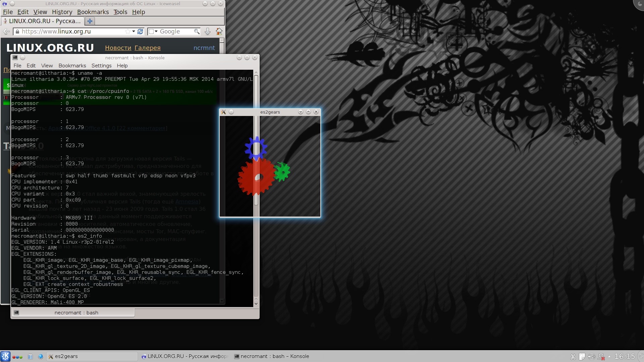Open Konsole File menu
Viewport: 644px width, 362px height.
[17, 66]
